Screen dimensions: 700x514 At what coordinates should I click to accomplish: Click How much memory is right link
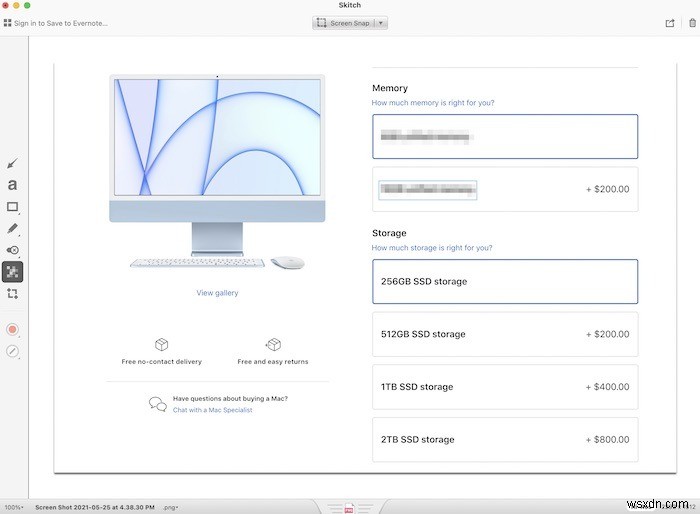click(x=433, y=103)
